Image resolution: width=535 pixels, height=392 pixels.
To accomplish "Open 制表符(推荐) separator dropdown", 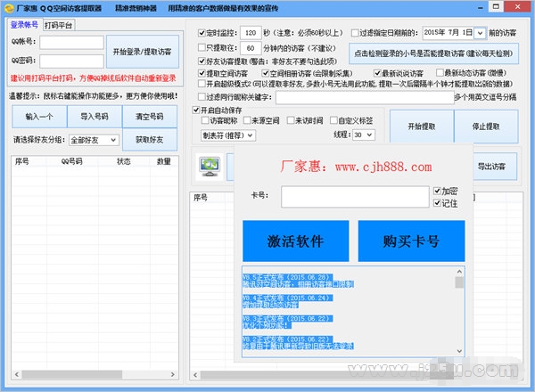I will coord(228,135).
